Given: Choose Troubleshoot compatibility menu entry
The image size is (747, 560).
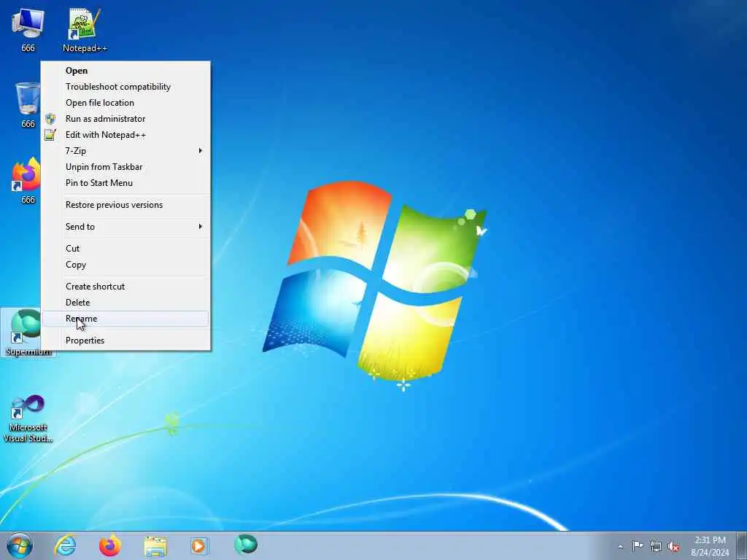Looking at the screenshot, I should 125,87.
